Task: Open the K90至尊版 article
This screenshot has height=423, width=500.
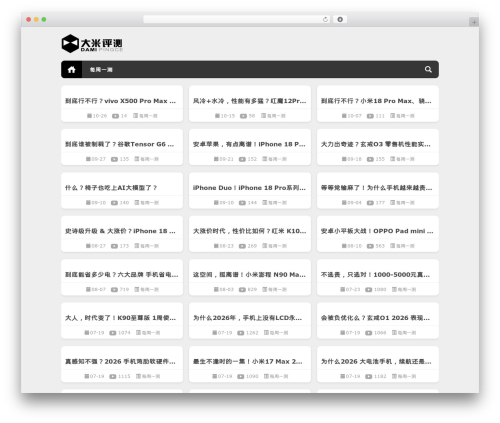Action: pos(120,318)
